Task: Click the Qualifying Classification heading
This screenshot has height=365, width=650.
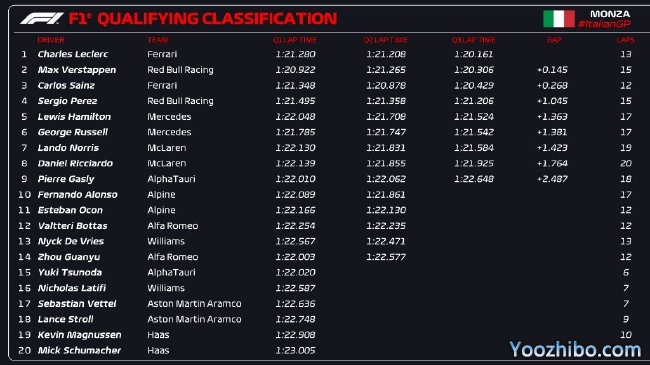Action: [x=203, y=19]
